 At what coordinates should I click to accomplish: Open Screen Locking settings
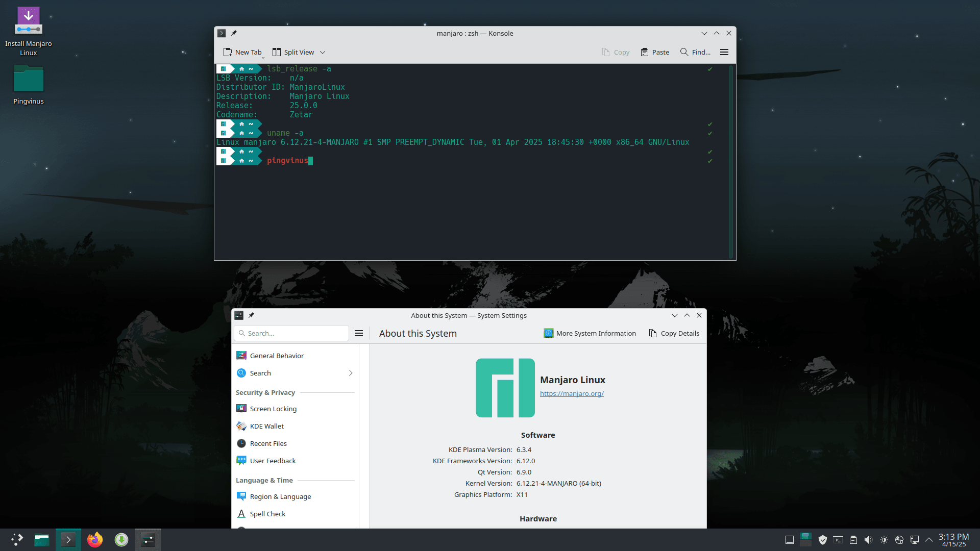[295, 409]
